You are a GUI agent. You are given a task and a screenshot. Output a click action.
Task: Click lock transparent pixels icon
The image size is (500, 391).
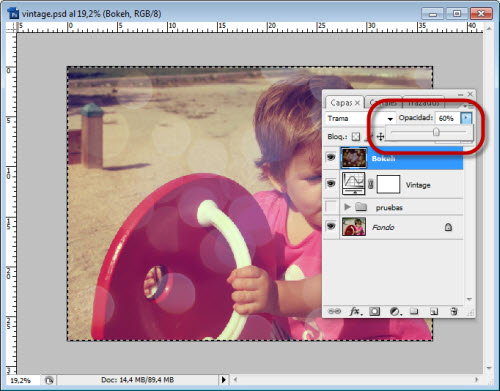(x=356, y=136)
